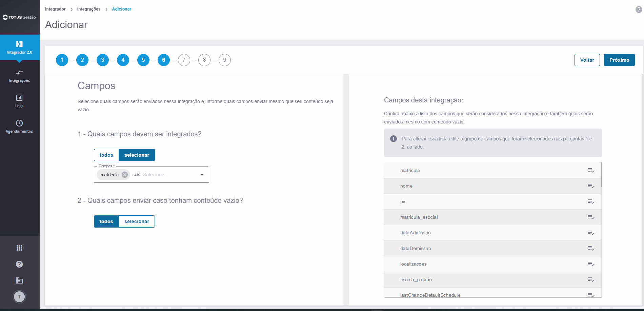The width and height of the screenshot is (644, 311).
Task: Go to step 3 of the wizard
Action: (103, 60)
